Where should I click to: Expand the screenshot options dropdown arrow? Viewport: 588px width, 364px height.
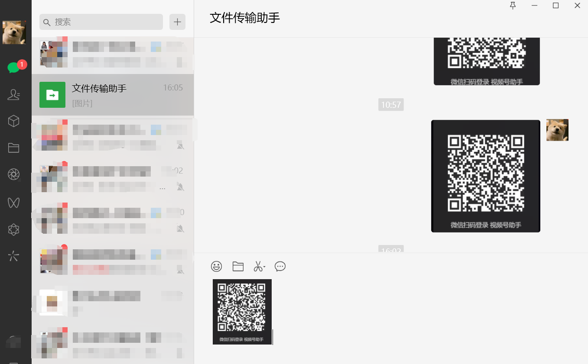tap(264, 267)
